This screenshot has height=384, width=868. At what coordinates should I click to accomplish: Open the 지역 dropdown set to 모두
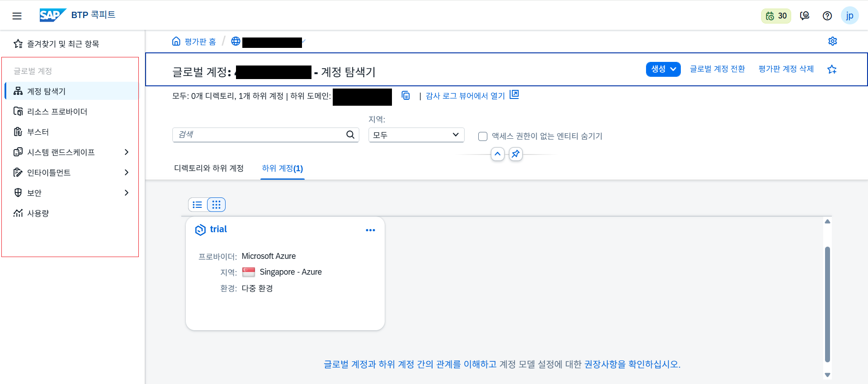point(416,135)
